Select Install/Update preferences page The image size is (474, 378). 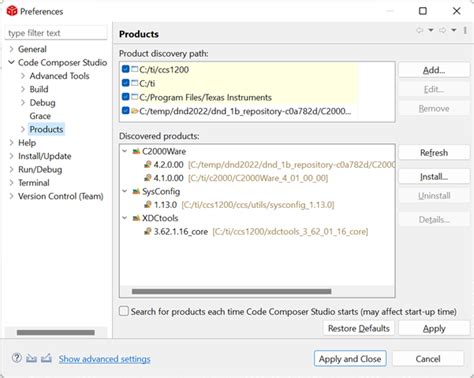[x=45, y=156]
